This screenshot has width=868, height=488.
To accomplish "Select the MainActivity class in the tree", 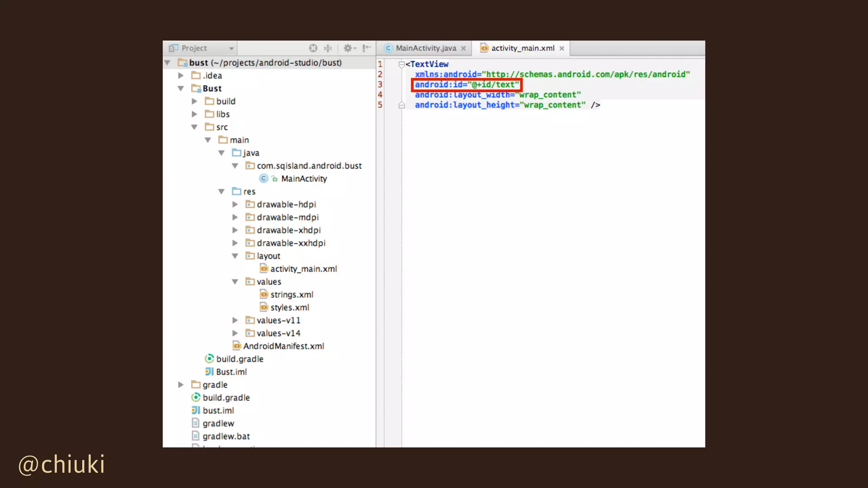I will 303,179.
